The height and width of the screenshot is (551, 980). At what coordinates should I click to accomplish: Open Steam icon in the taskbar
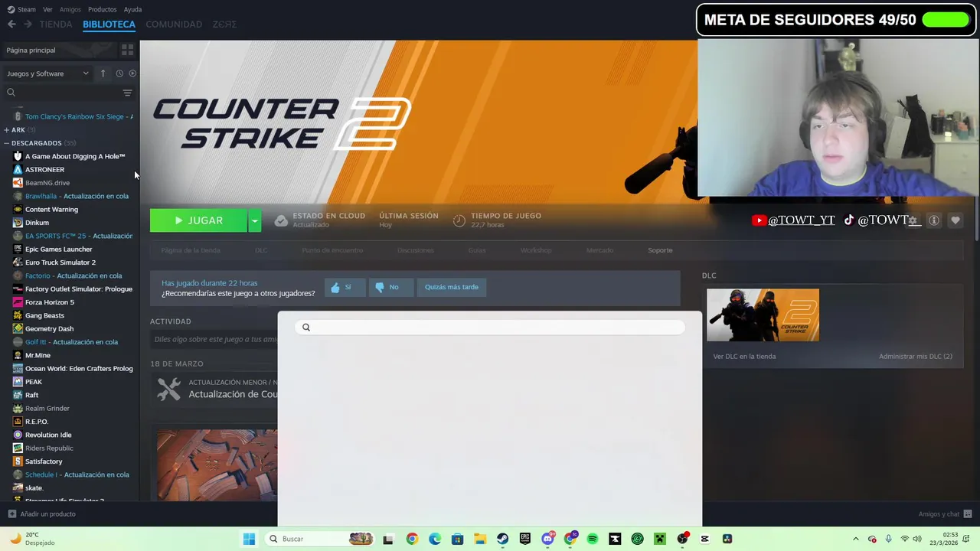coord(502,539)
